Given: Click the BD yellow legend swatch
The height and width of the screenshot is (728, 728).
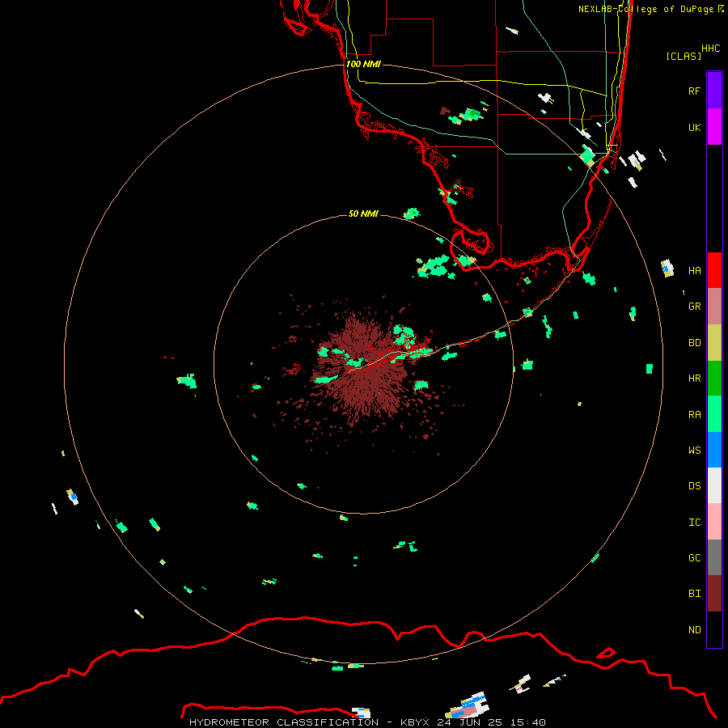Looking at the screenshot, I should tap(714, 343).
